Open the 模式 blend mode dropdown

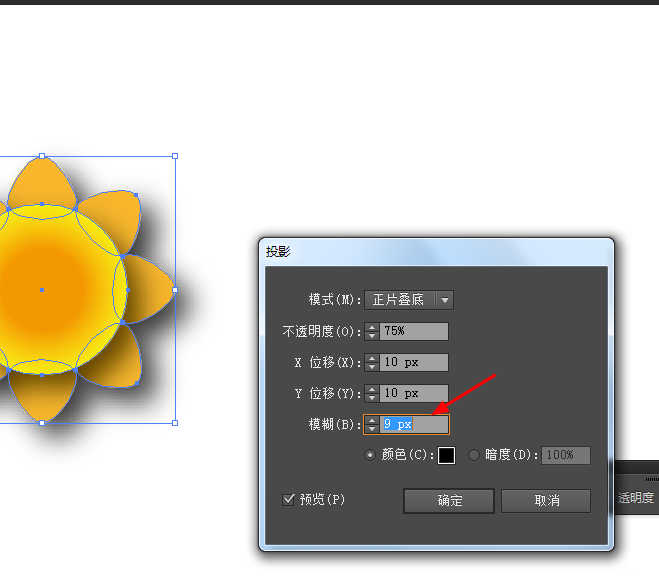coord(409,300)
